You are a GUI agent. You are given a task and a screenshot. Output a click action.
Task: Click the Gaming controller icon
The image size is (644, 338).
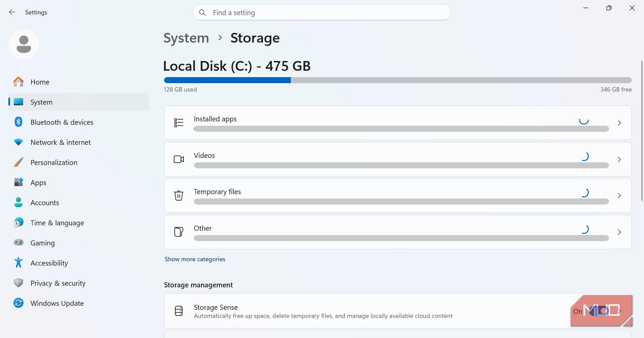pyautogui.click(x=18, y=242)
